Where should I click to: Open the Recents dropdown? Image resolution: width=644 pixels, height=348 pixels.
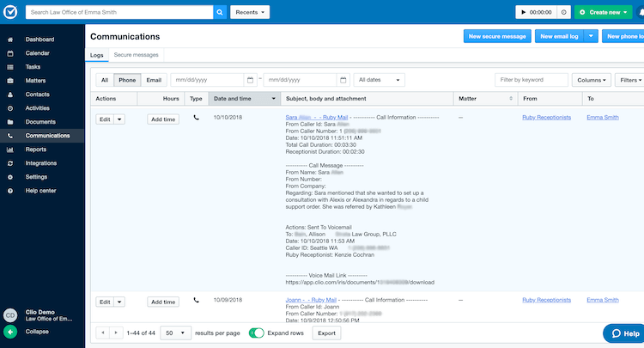click(x=250, y=12)
